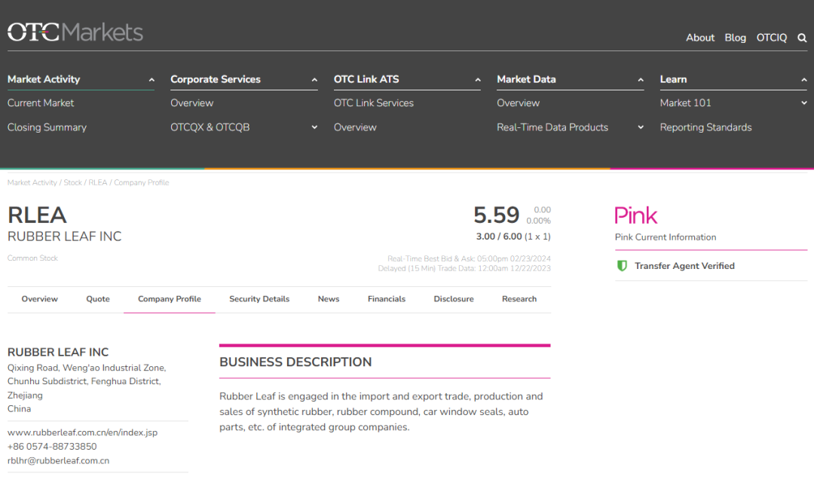814x504 pixels.
Task: Go to OTCIQ
Action: click(x=772, y=38)
